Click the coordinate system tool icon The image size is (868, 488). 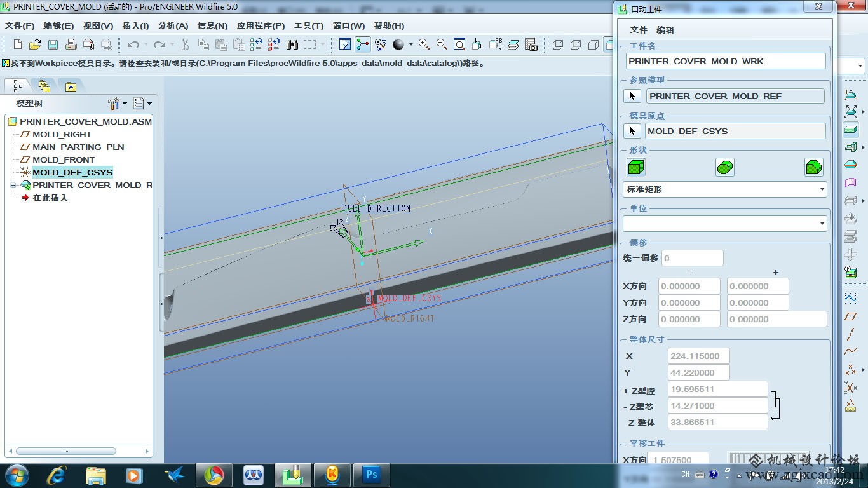[x=851, y=387]
